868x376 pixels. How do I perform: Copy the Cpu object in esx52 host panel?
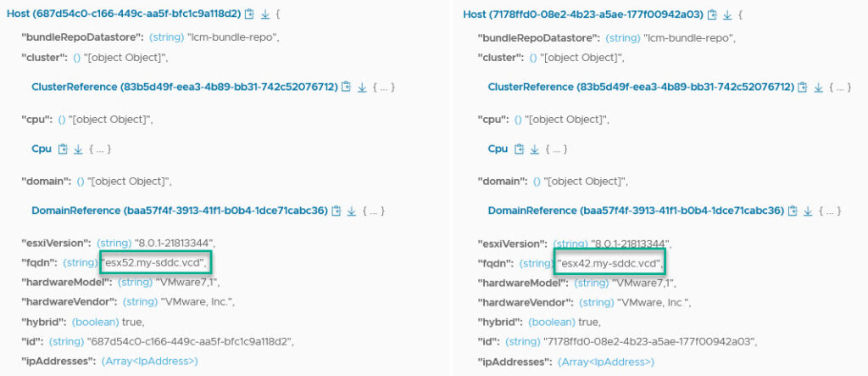click(x=63, y=149)
